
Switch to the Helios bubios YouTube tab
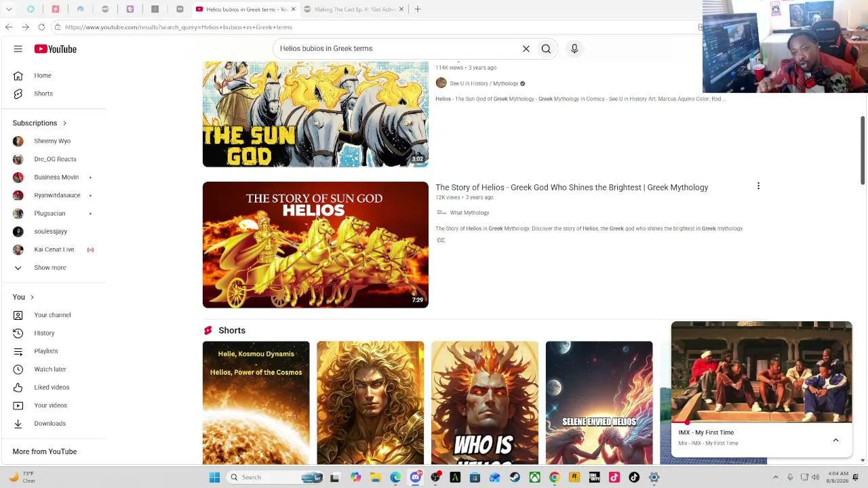245,9
